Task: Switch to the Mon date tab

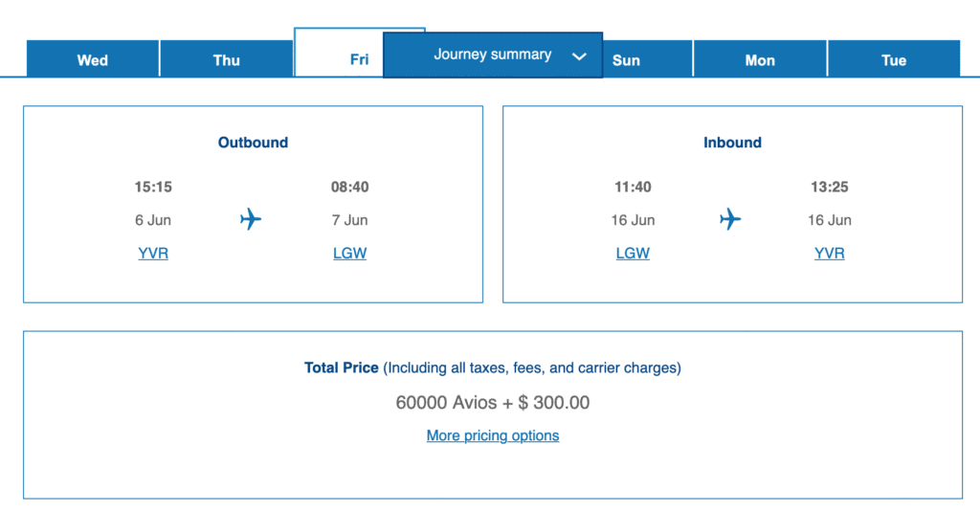Action: pos(760,60)
